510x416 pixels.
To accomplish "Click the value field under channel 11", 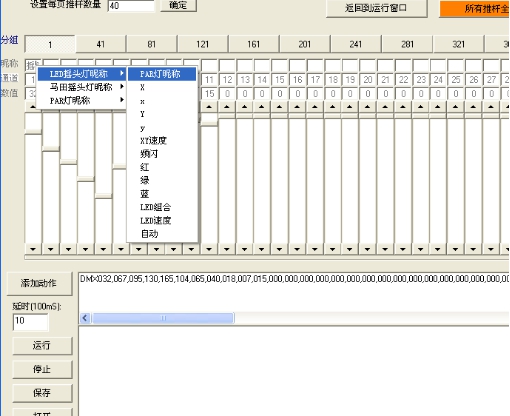I will 209,94.
